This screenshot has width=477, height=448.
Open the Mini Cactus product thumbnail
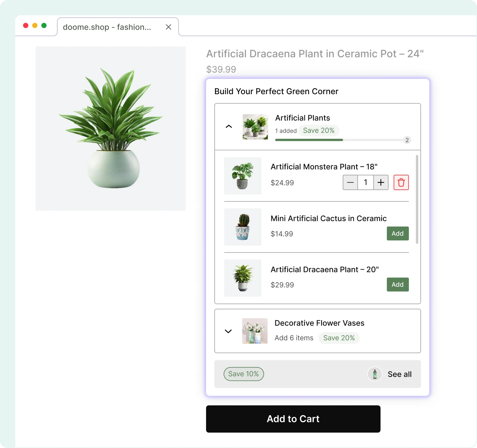pyautogui.click(x=243, y=227)
